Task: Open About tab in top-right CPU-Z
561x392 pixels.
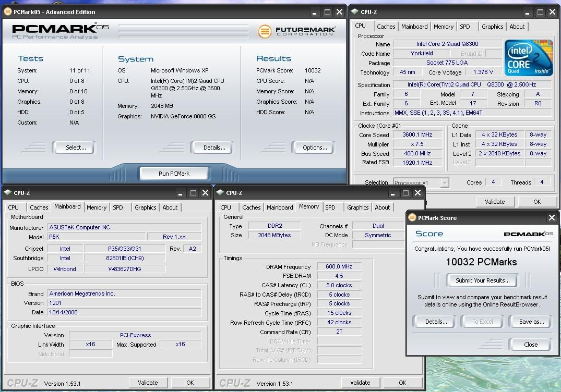Action: click(517, 27)
